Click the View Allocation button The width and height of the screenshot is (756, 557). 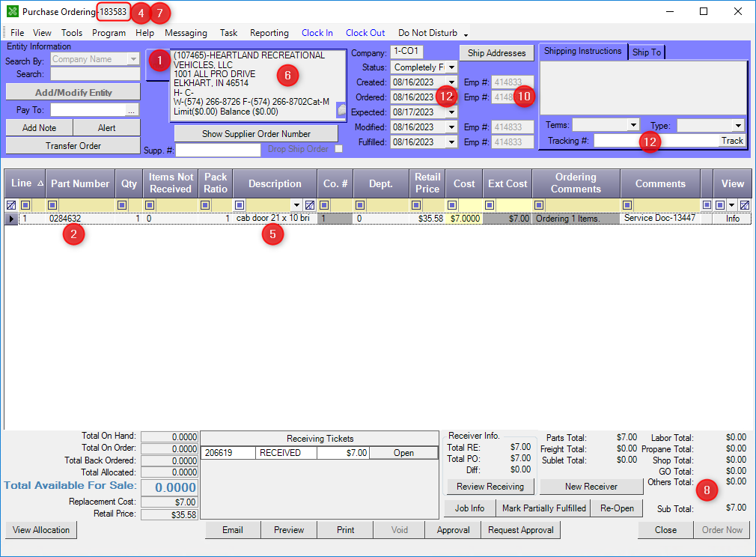41,530
